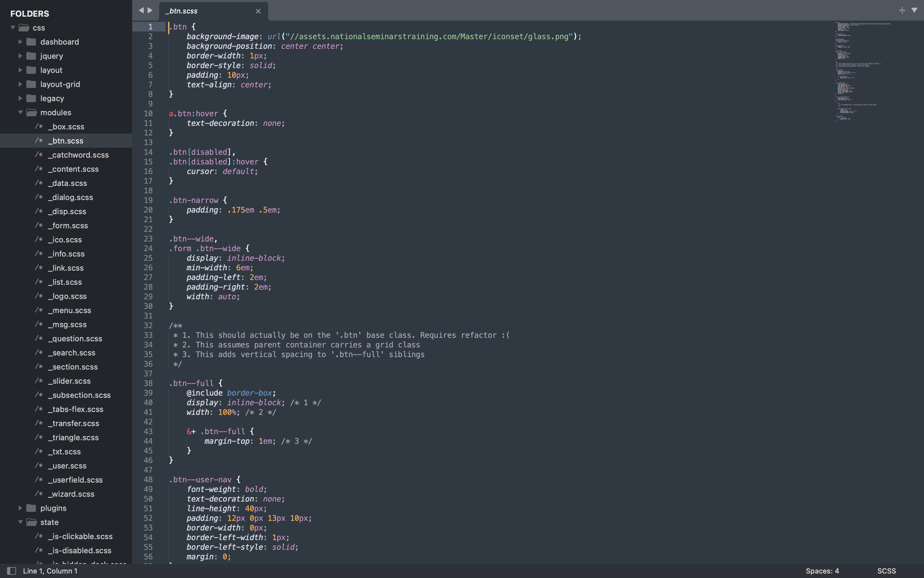Click the jquery folder icon

click(x=31, y=56)
